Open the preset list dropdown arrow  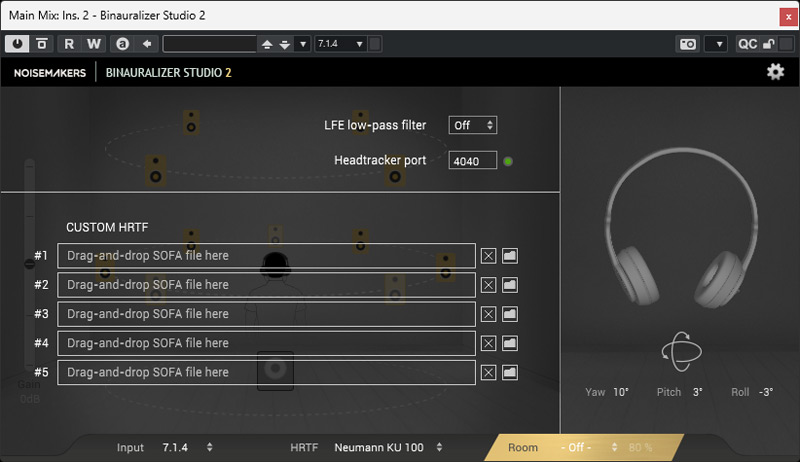[x=302, y=44]
